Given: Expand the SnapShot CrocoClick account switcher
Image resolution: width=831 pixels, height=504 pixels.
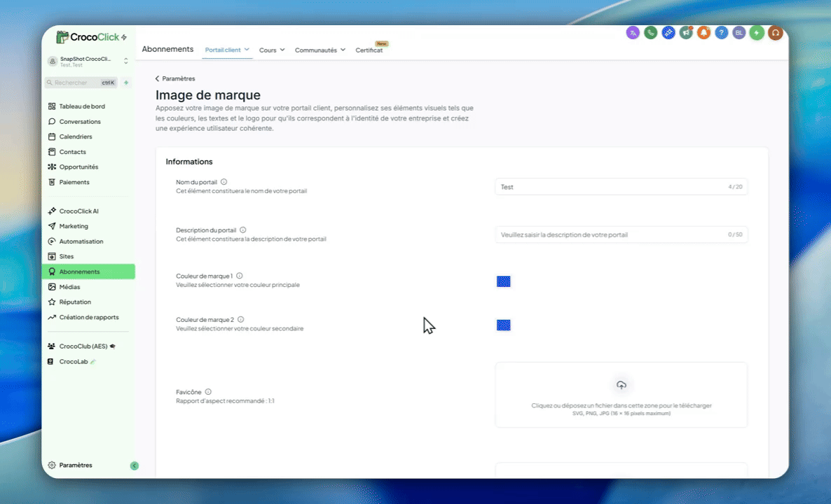Looking at the screenshot, I should tap(126, 62).
